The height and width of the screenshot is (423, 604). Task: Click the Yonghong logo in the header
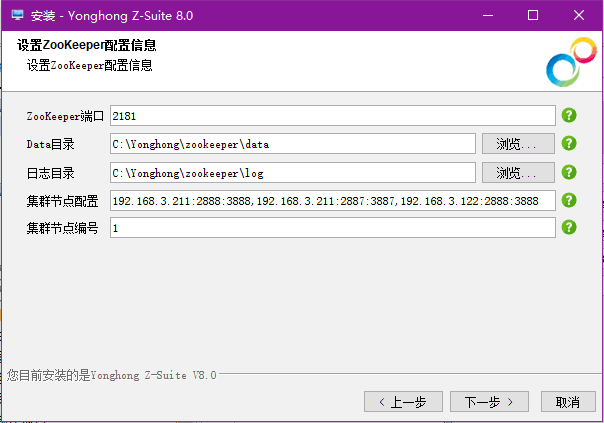coord(571,62)
